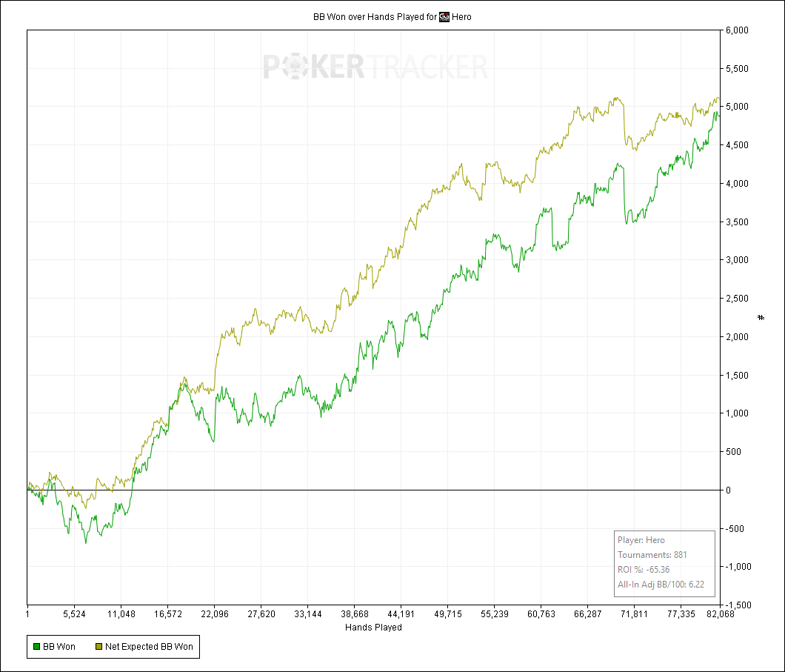The height and width of the screenshot is (672, 785).
Task: Click the 82,068 x-axis tick label
Action: pos(721,614)
